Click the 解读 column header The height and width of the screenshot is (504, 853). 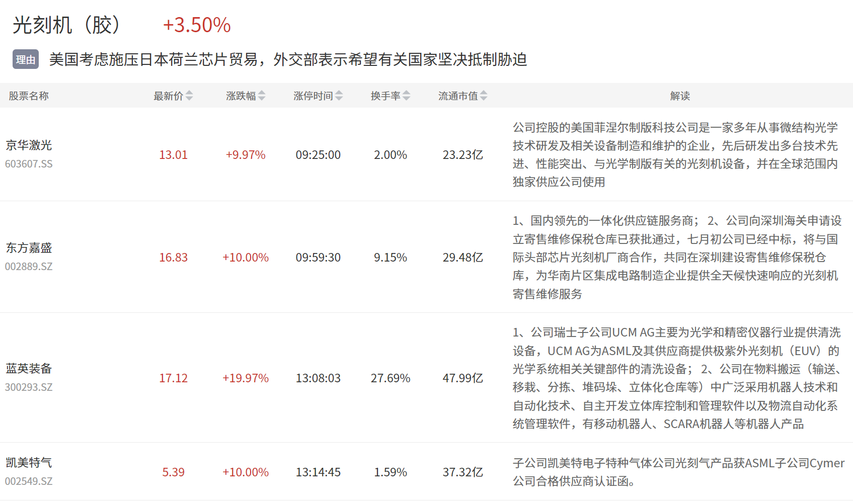680,96
